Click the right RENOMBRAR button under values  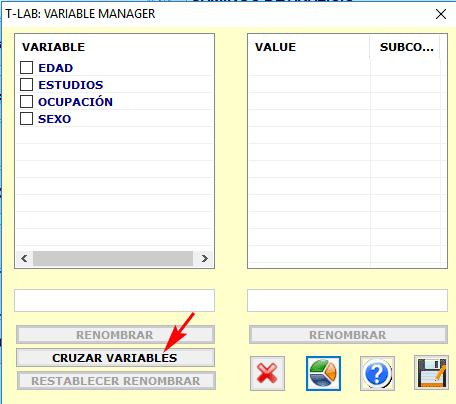(348, 335)
